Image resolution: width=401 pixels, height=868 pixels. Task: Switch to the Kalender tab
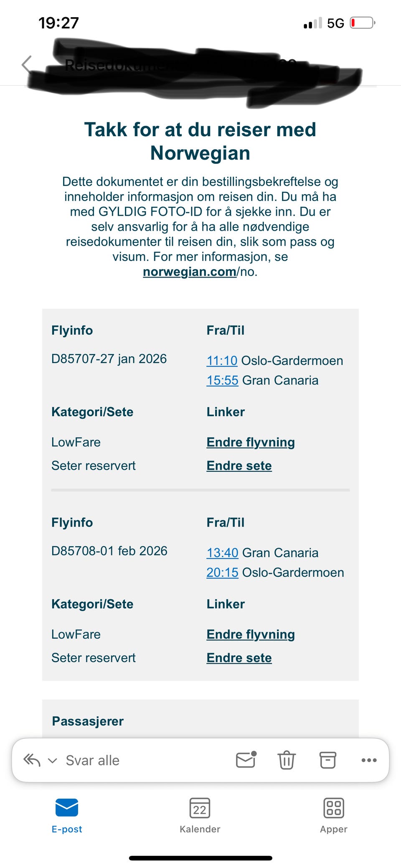200,817
